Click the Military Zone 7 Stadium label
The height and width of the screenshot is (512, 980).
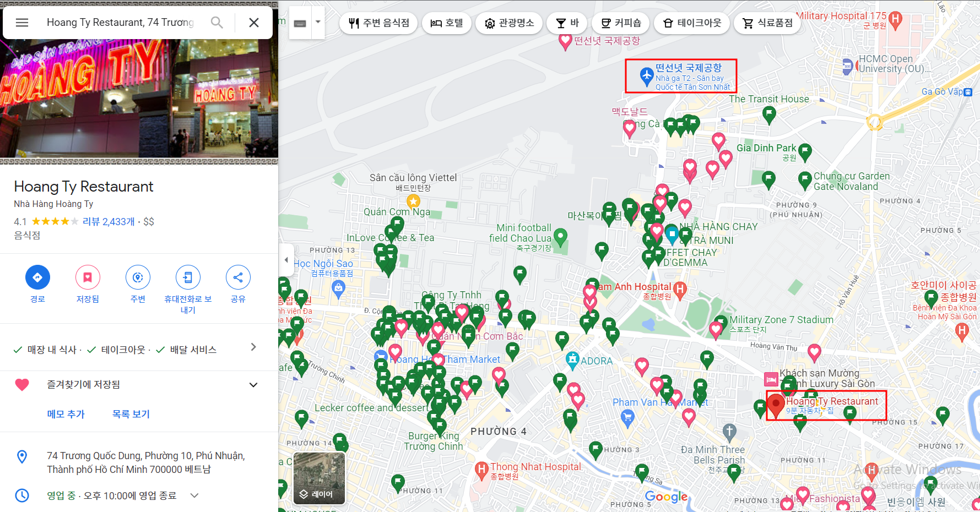pyautogui.click(x=781, y=320)
